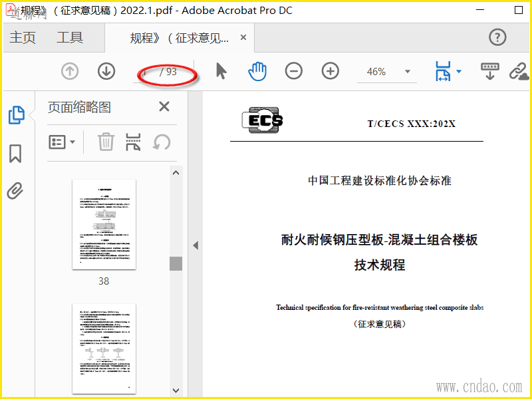The width and height of the screenshot is (532, 399).
Task: Click the （征求意见稿） text
Action: click(380, 324)
